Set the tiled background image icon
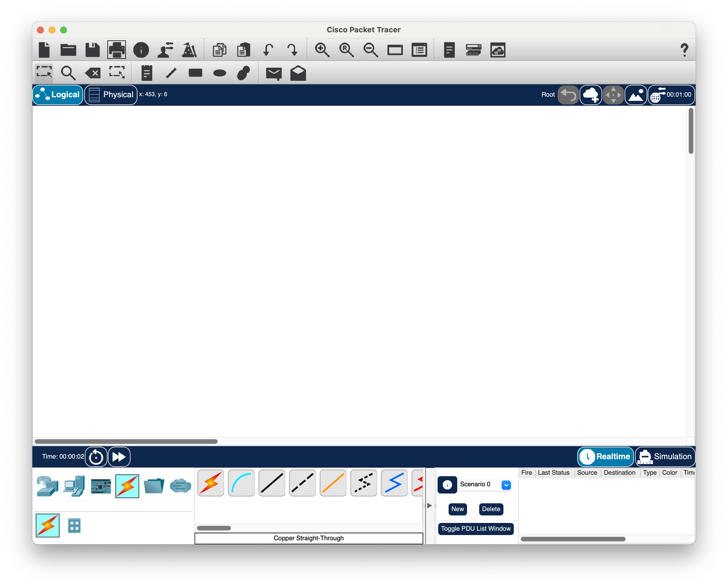Image resolution: width=728 pixels, height=587 pixels. coord(636,95)
